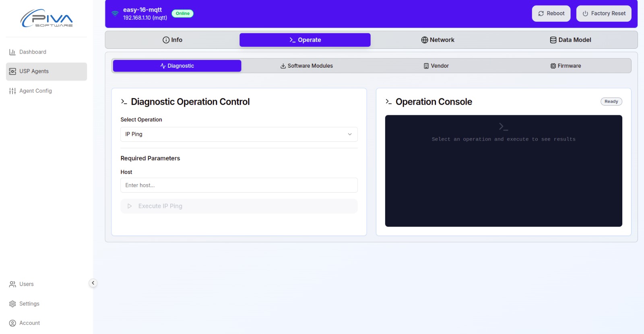Open Agent Config page

tap(35, 91)
